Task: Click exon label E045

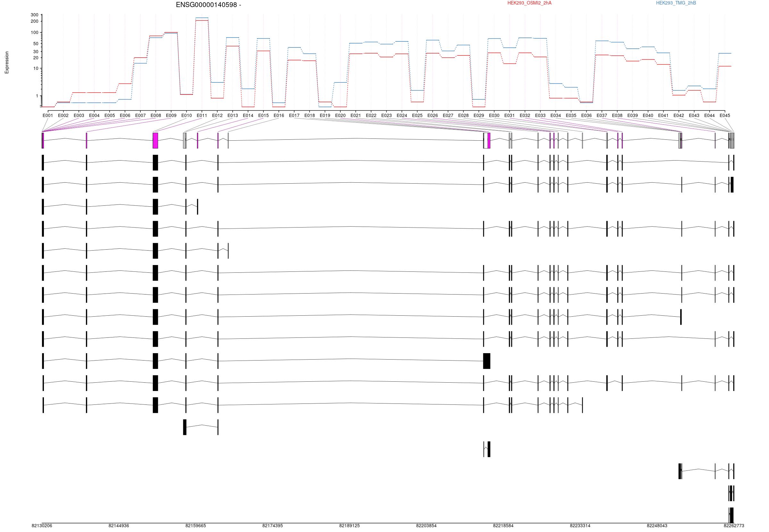Action: point(725,116)
